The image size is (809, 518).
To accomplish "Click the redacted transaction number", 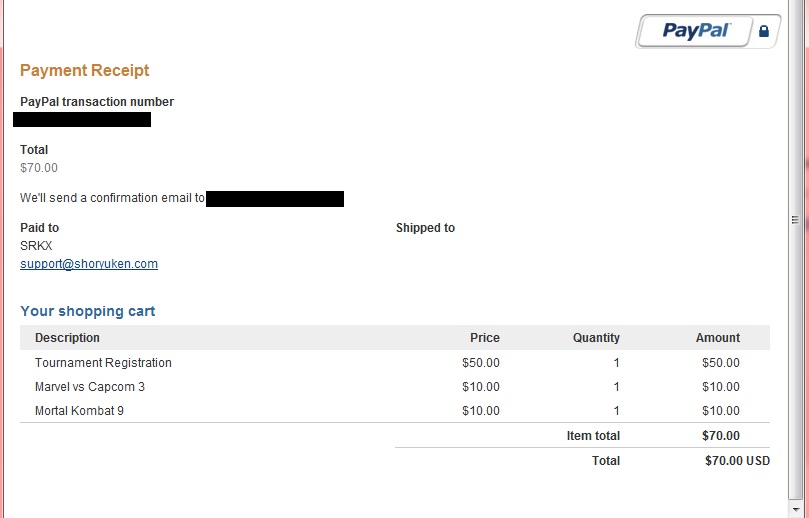I will [x=82, y=120].
